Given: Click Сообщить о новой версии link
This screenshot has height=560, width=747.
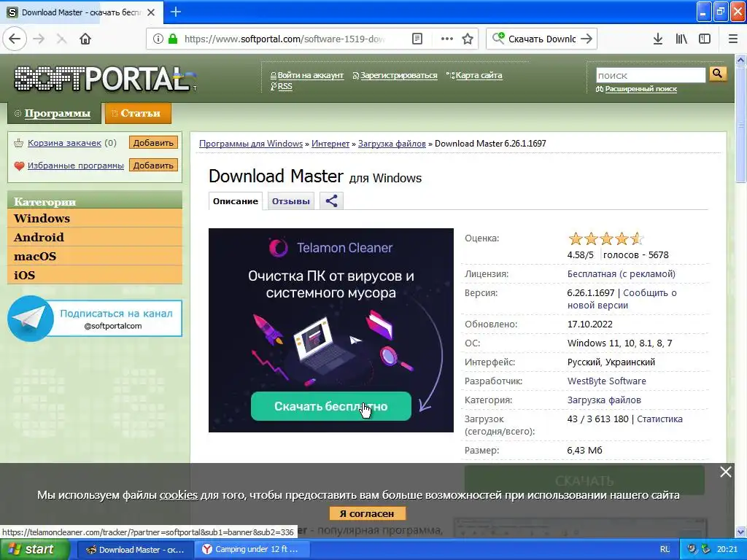Looking at the screenshot, I should pos(622,299).
